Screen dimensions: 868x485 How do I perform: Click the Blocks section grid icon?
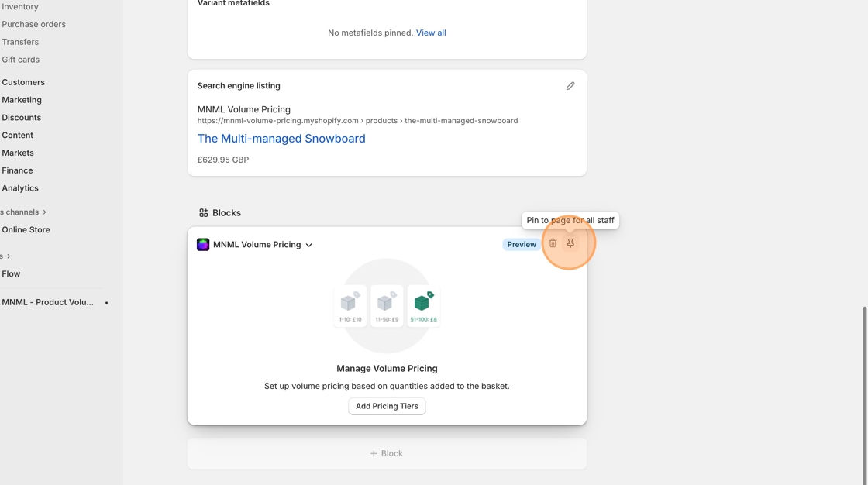tap(203, 213)
